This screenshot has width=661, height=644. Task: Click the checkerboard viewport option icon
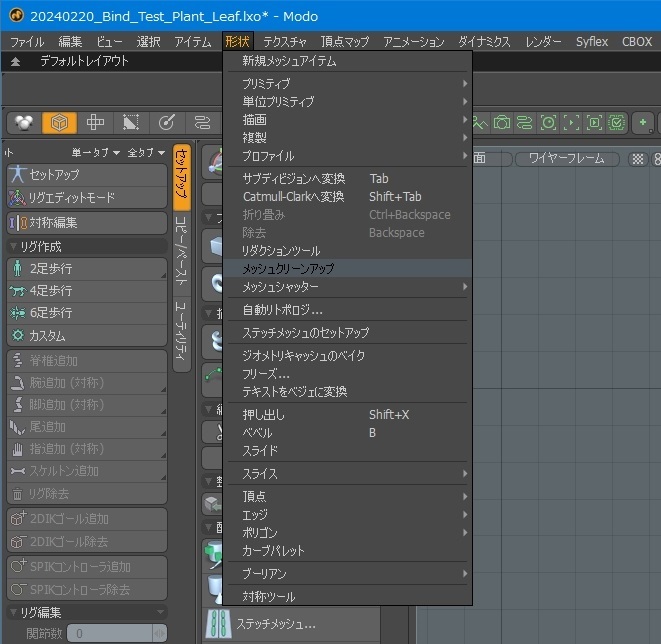(x=638, y=159)
